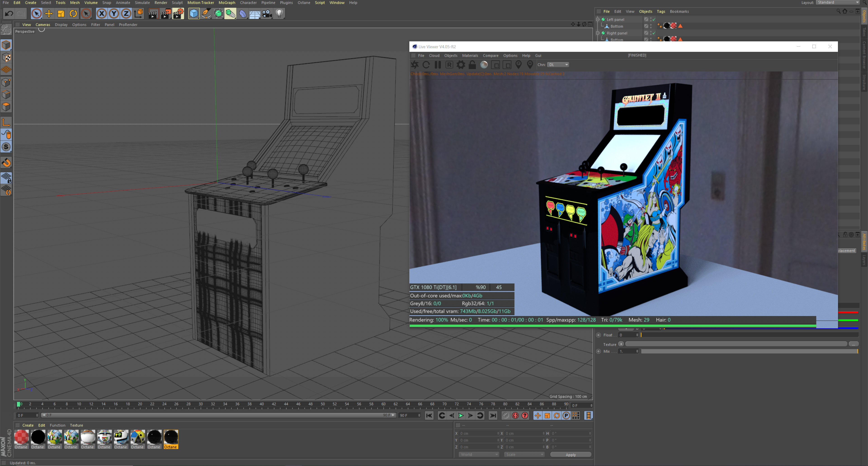Image resolution: width=868 pixels, height=466 pixels.
Task: Click the clay mode sphere in Live Viewer
Action: click(x=484, y=65)
